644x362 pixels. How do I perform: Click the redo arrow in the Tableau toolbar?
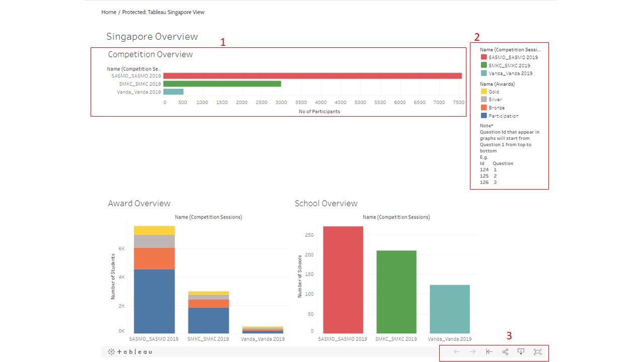(x=472, y=351)
